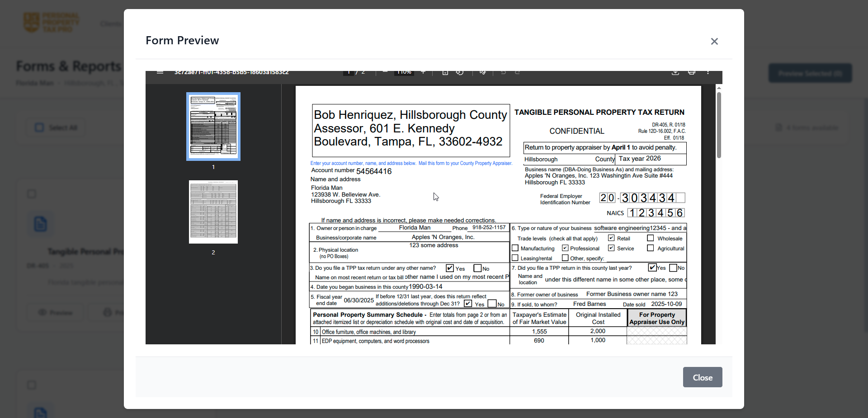The width and height of the screenshot is (868, 418).
Task: Click the 2,000 original installed cost cell
Action: tap(598, 331)
